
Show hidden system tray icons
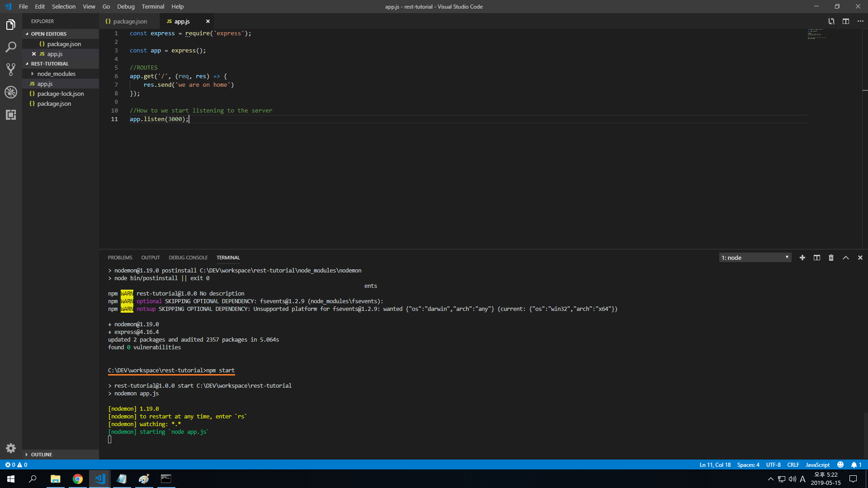[x=770, y=479]
